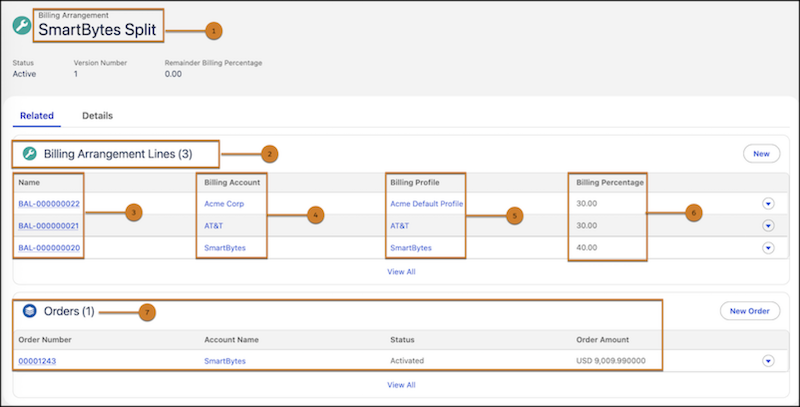Screen dimensions: 800x407
Task: Click the Status column header in Orders
Action: 402,340
